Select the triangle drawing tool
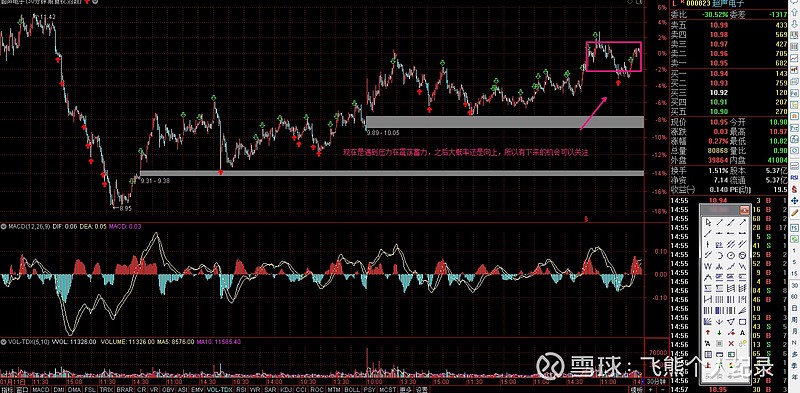This screenshot has height=393, width=800. click(x=731, y=322)
